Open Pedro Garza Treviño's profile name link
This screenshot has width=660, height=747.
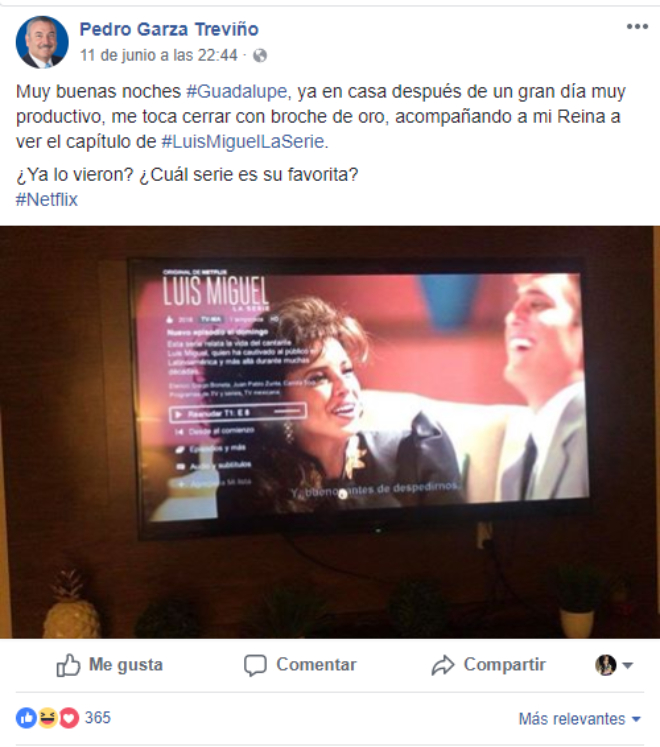tap(169, 29)
